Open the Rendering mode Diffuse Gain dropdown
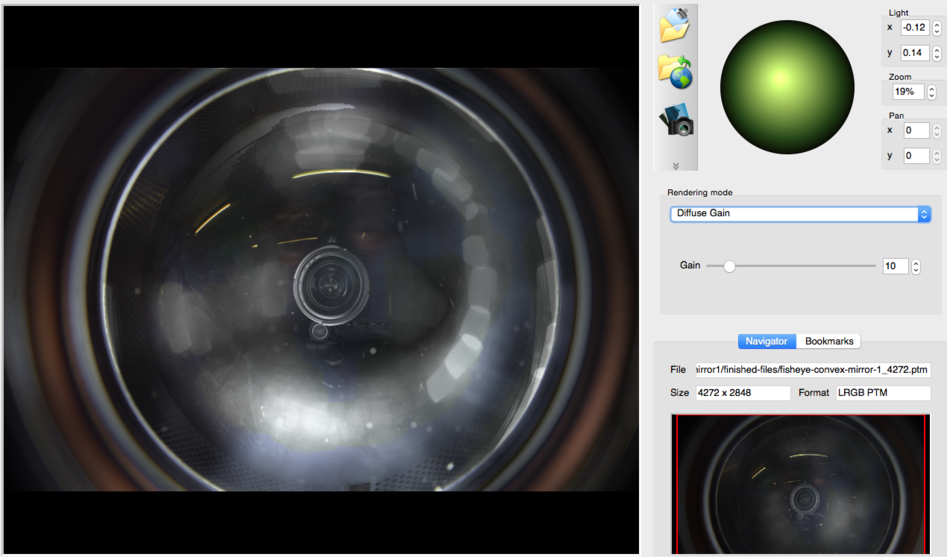 pos(800,214)
